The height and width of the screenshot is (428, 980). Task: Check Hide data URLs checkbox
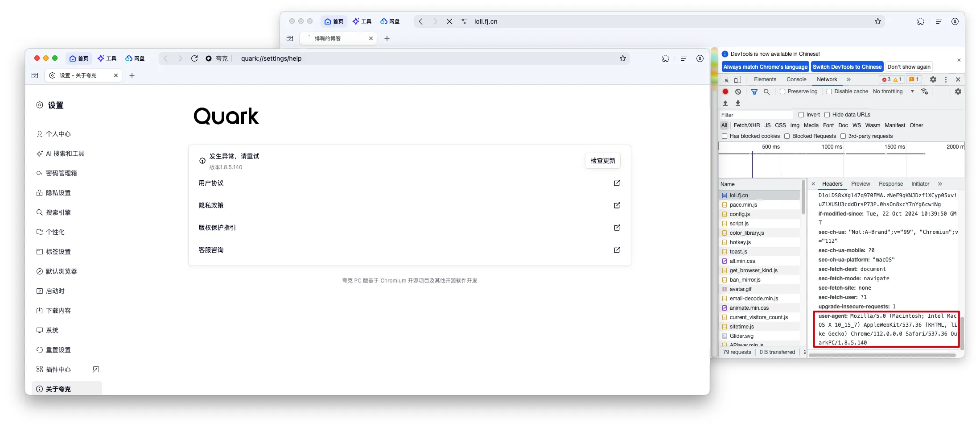[x=827, y=115]
